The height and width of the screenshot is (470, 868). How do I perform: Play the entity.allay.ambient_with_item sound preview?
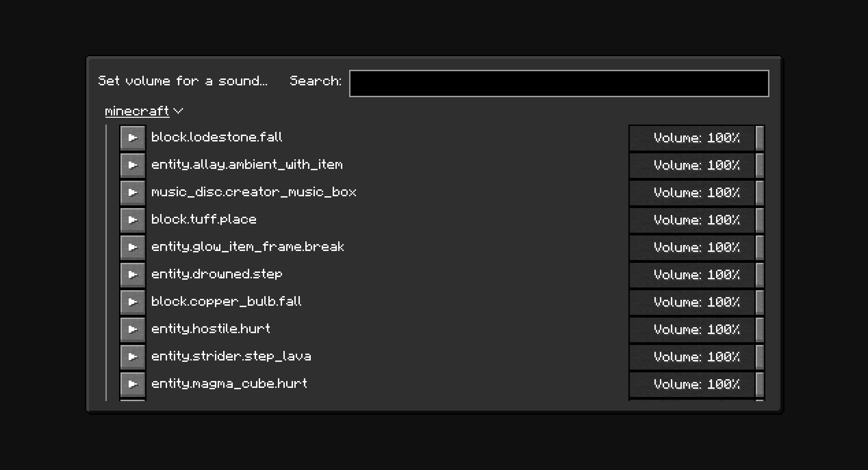pos(133,165)
